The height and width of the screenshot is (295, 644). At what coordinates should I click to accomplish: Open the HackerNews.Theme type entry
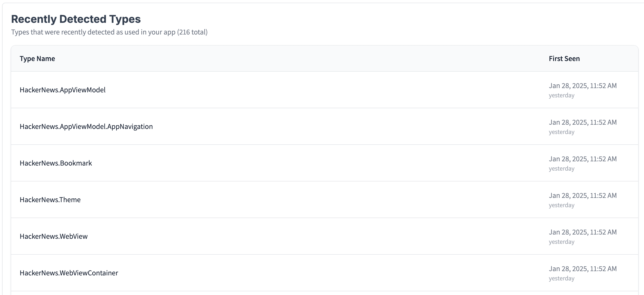[x=50, y=200]
